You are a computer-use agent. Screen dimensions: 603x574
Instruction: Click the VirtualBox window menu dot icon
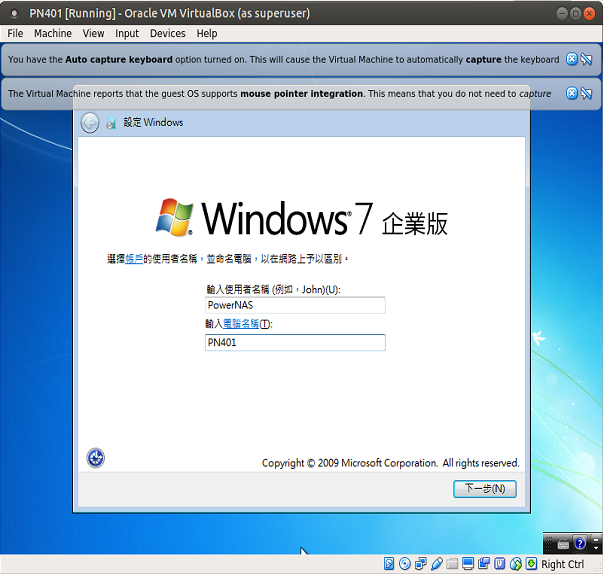pos(14,13)
